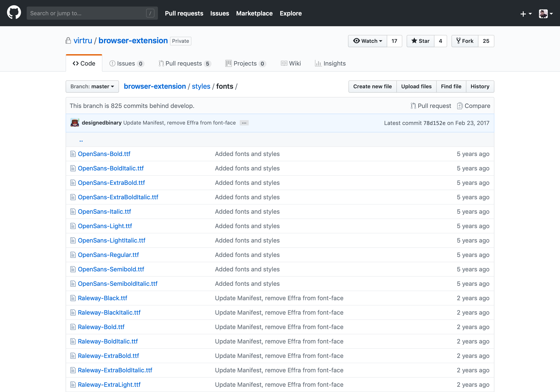This screenshot has height=392, width=560.
Task: Open latest commit message 'Update Manifest, remove Effra' in header
Action: click(x=180, y=123)
